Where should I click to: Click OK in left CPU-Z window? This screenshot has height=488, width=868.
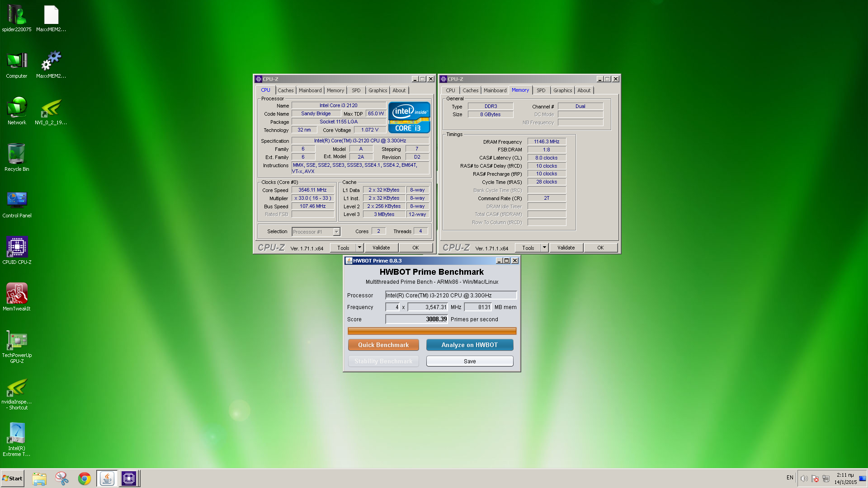coord(415,248)
